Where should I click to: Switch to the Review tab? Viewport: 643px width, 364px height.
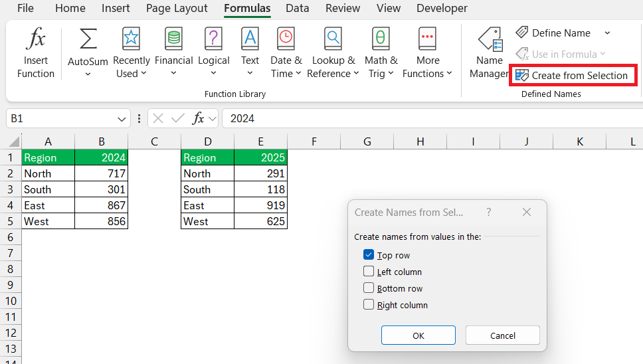point(342,8)
